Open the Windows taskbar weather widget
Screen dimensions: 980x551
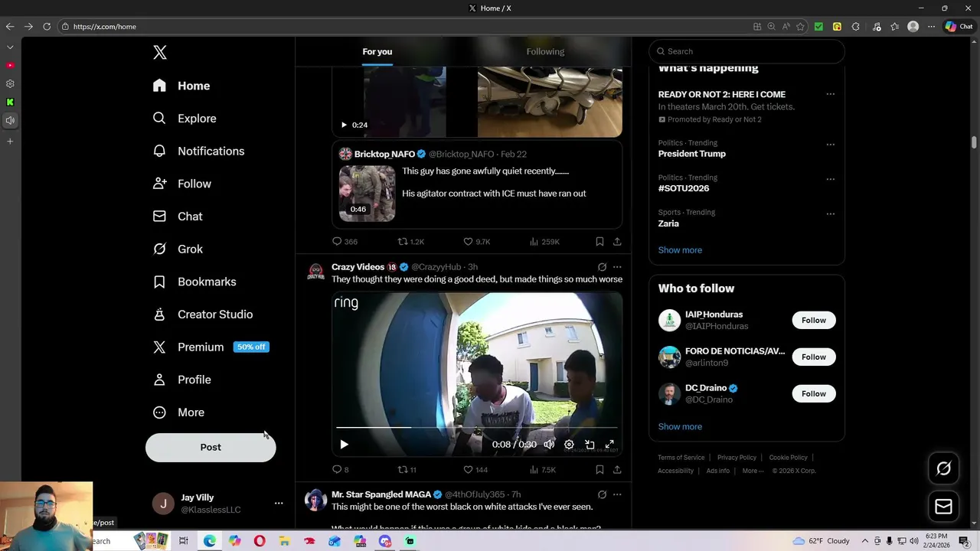[821, 541]
